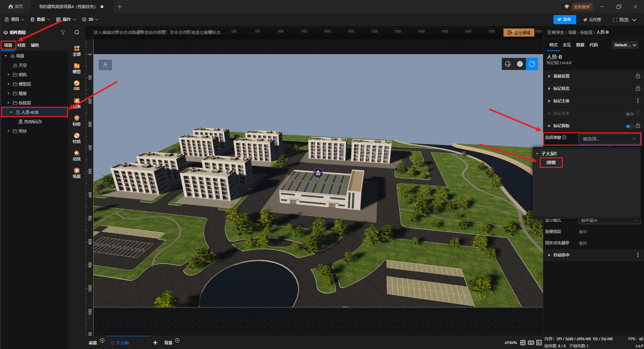Image resolution: width=644 pixels, height=349 pixels.
Task: Click the filter icon in 组件图层 header
Action: pos(63,33)
